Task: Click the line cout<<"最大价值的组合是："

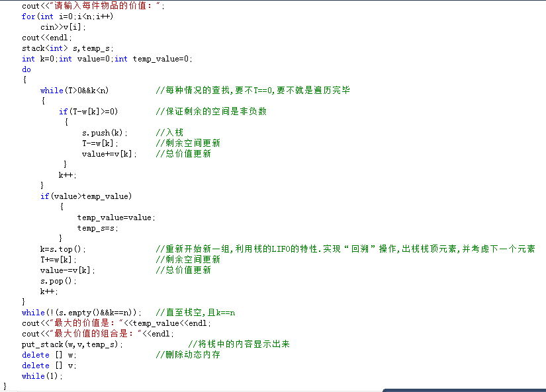Action: click(98, 334)
